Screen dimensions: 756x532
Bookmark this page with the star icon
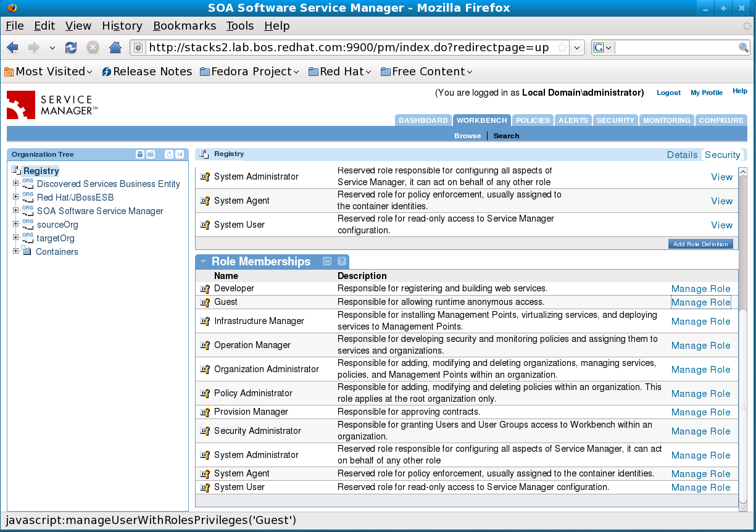(562, 48)
